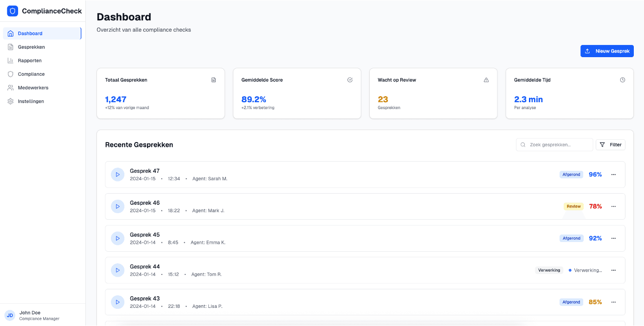Click the Gesprek 47 title
Viewport: 644px width, 326px height.
145,171
